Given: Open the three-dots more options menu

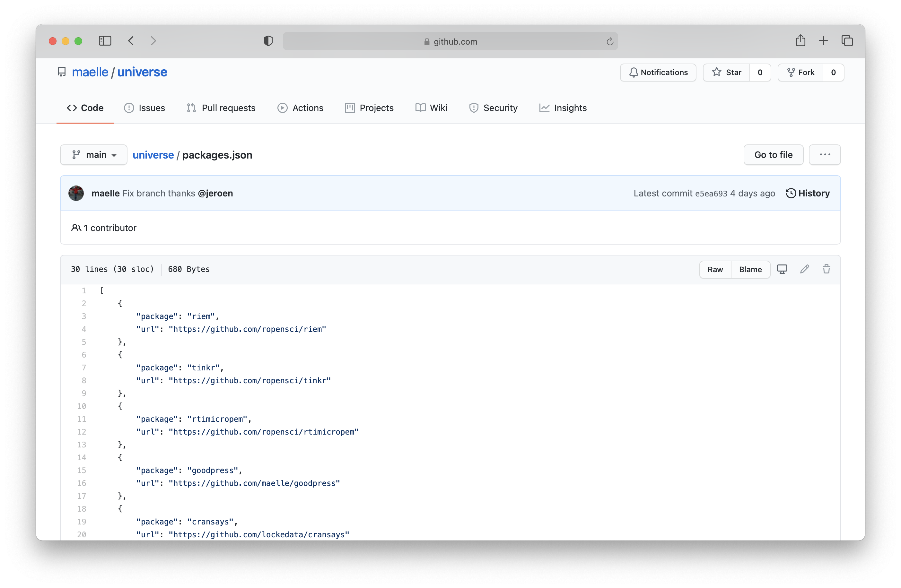Looking at the screenshot, I should coord(825,155).
